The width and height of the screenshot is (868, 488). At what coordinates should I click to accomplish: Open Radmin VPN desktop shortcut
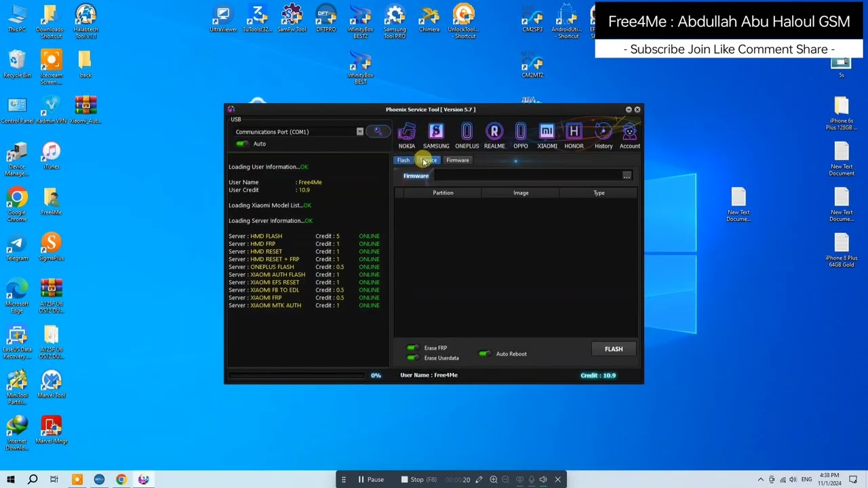pos(51,110)
